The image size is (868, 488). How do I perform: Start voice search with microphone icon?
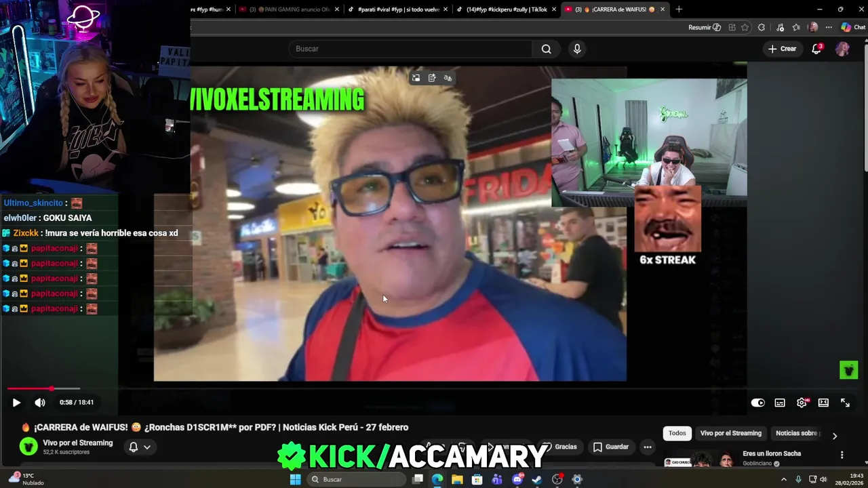(x=577, y=49)
